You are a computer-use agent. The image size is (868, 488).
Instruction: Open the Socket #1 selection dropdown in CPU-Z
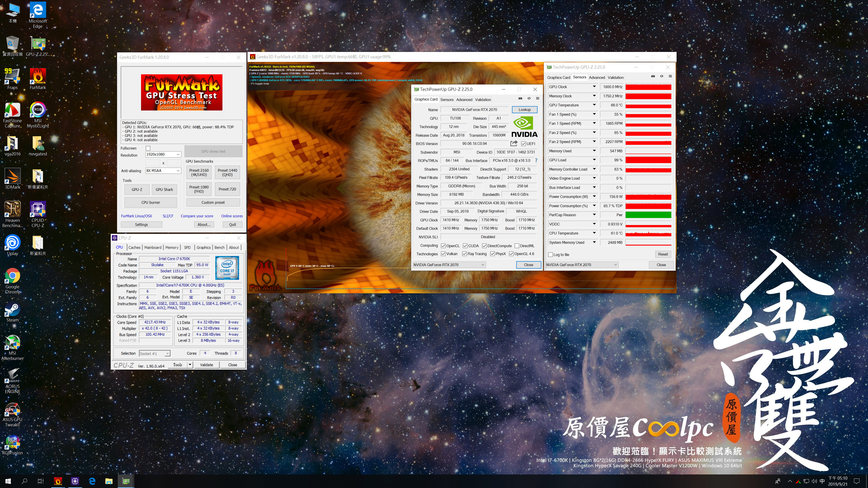pyautogui.click(x=155, y=353)
